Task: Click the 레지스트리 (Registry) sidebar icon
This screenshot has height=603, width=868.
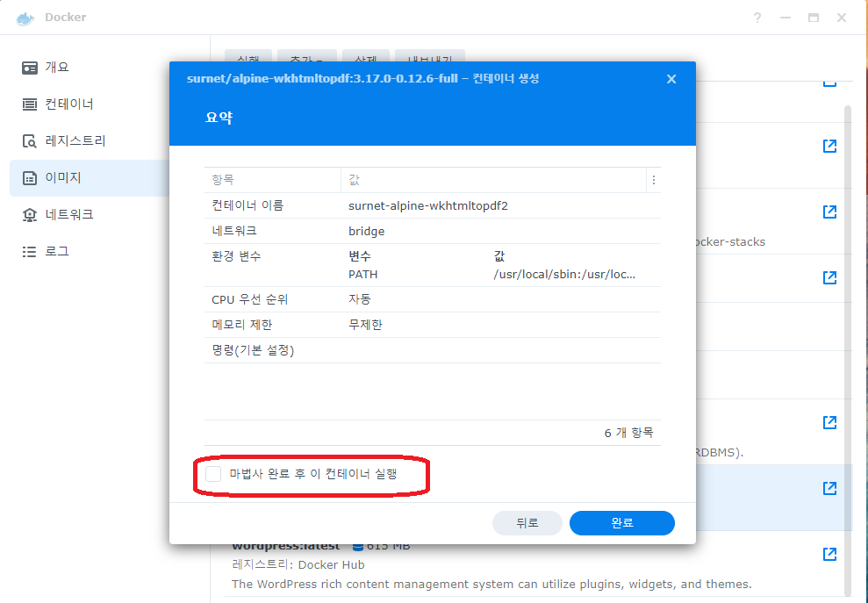Action: point(30,141)
